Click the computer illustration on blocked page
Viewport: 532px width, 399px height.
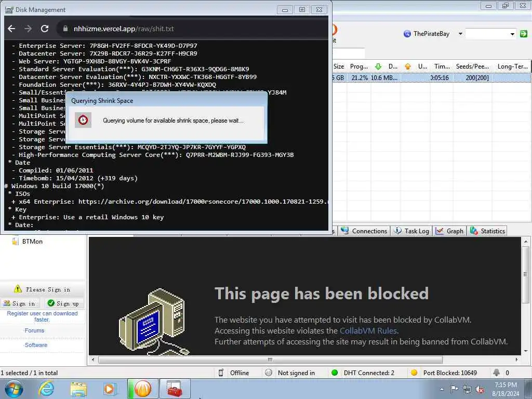154,322
